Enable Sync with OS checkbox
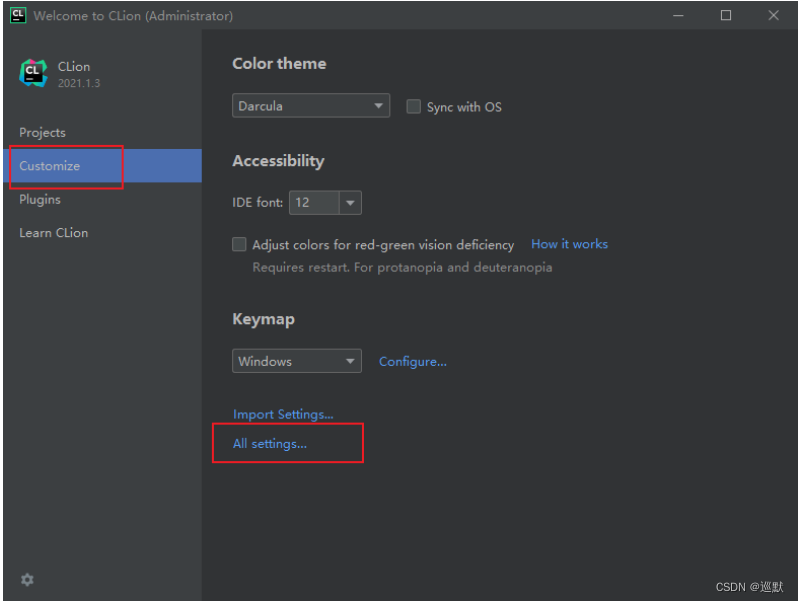Screen dimensions: 800x603 point(413,106)
